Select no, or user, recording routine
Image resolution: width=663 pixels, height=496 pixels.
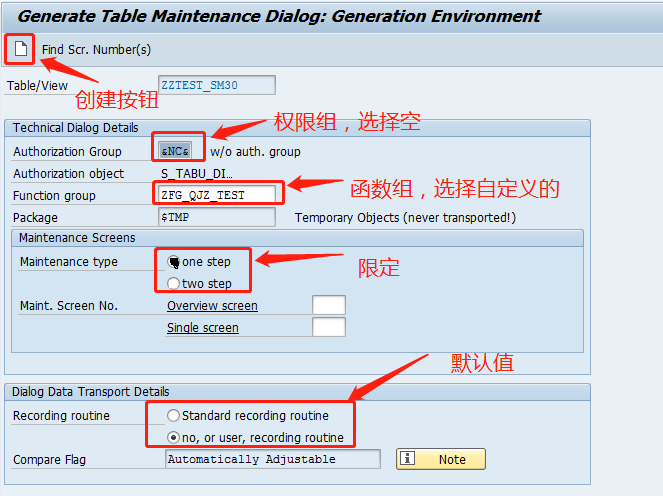click(x=173, y=437)
